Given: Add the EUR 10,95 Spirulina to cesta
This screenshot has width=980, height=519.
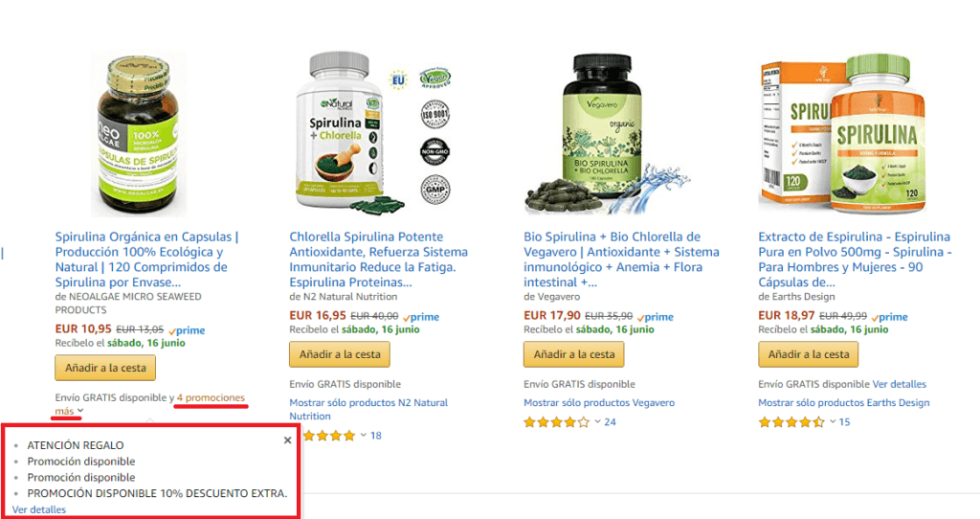Looking at the screenshot, I should pos(105,368).
